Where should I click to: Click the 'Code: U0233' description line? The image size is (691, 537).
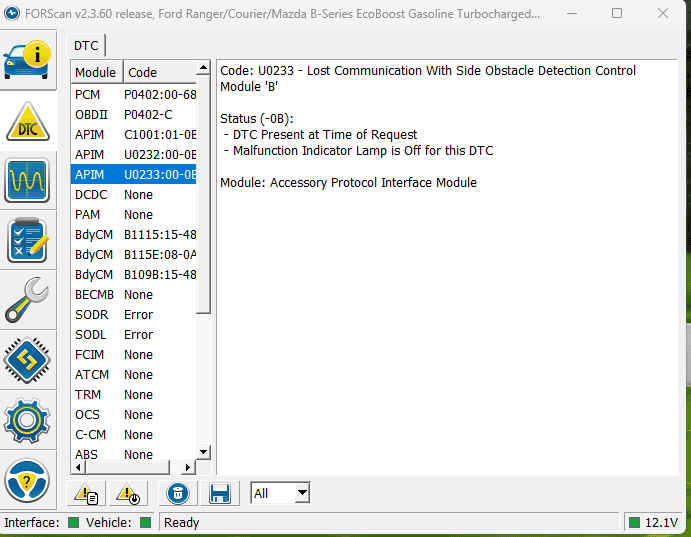pyautogui.click(x=427, y=79)
